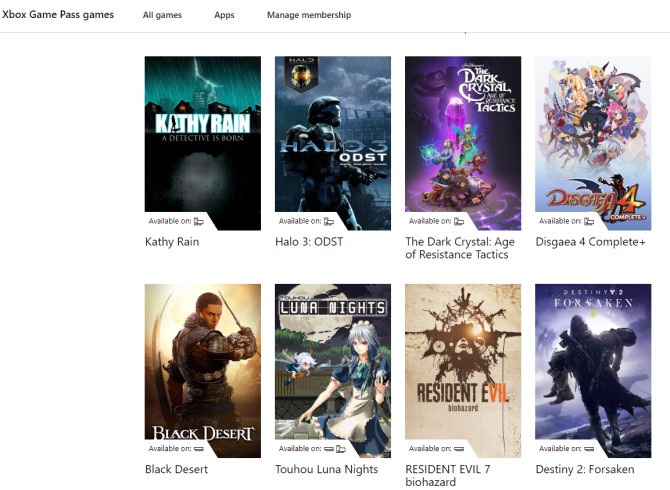The height and width of the screenshot is (490, 670).
Task: Click the Kathy Rain title link
Action: [x=172, y=242]
